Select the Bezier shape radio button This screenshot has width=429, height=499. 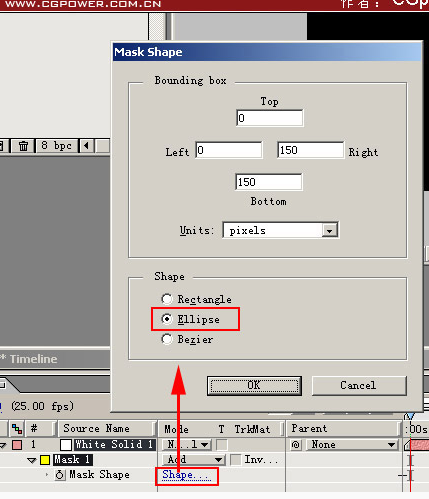(167, 339)
